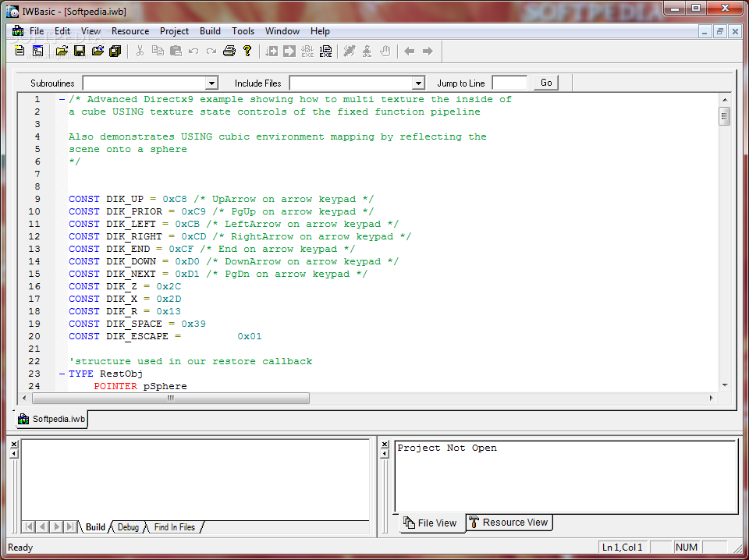This screenshot has width=749, height=560.
Task: Open the File menu
Action: point(37,31)
